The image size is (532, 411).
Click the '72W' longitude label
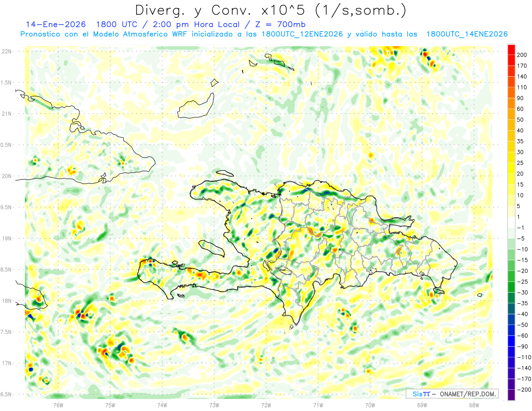(x=266, y=405)
